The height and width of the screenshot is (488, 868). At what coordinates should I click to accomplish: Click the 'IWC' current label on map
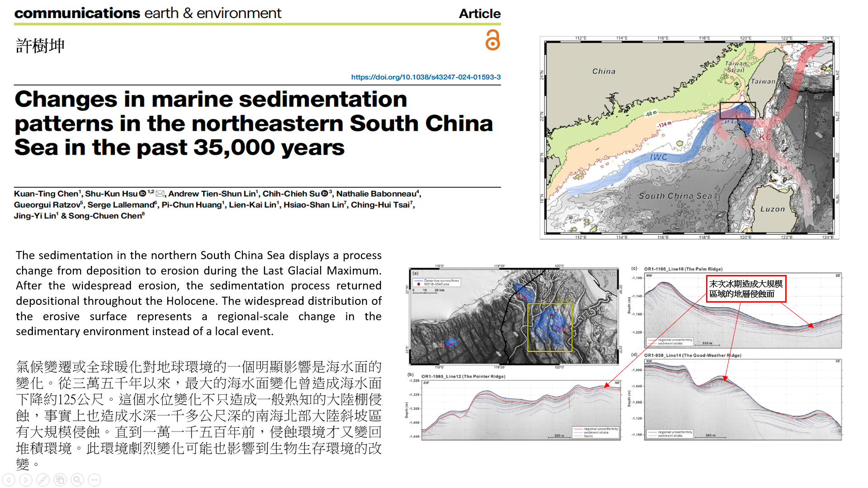[659, 157]
